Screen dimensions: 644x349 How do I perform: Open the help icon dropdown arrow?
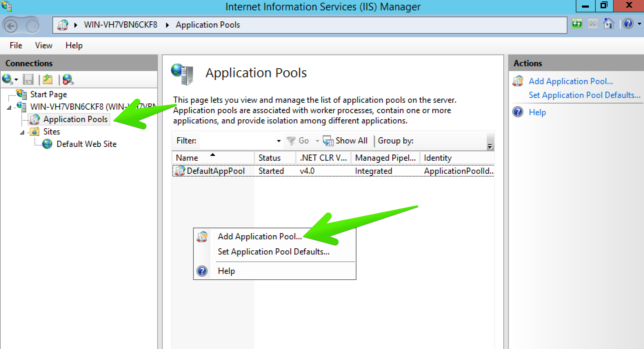point(639,24)
